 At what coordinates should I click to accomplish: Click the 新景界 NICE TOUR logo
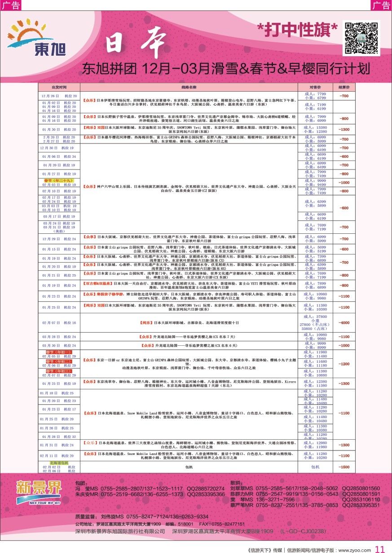point(39,493)
